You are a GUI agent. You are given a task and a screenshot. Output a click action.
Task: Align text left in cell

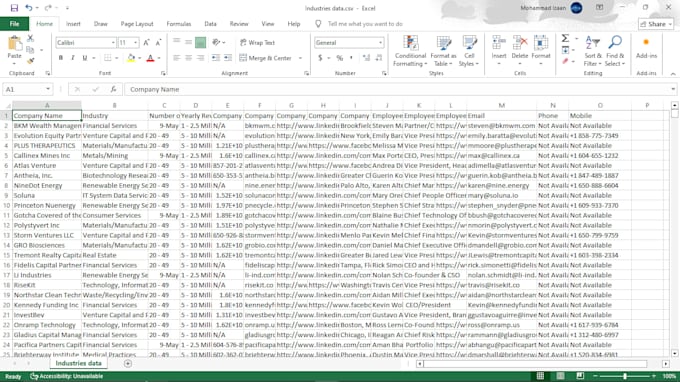point(177,58)
